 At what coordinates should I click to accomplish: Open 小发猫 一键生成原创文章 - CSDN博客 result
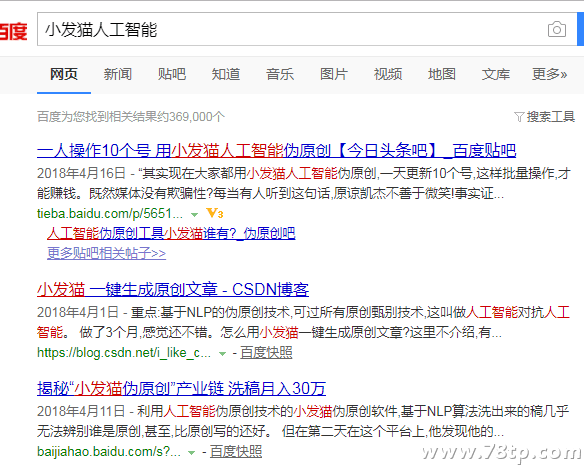coord(173,289)
